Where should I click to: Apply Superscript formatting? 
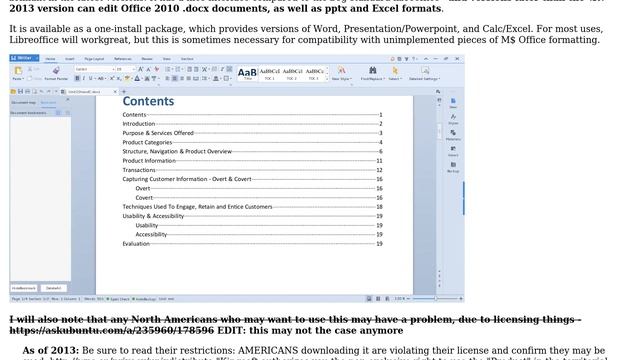[x=112, y=78]
